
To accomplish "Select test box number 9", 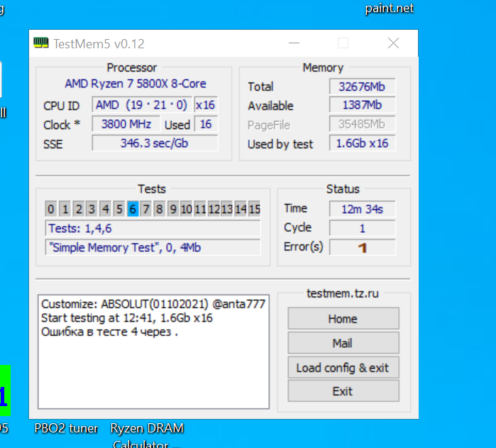I will pos(173,209).
